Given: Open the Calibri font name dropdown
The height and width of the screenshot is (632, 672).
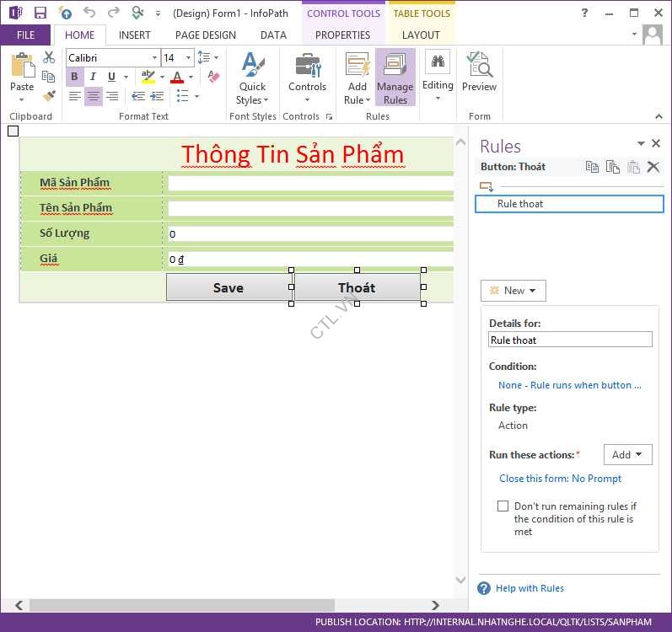Looking at the screenshot, I should pos(155,58).
